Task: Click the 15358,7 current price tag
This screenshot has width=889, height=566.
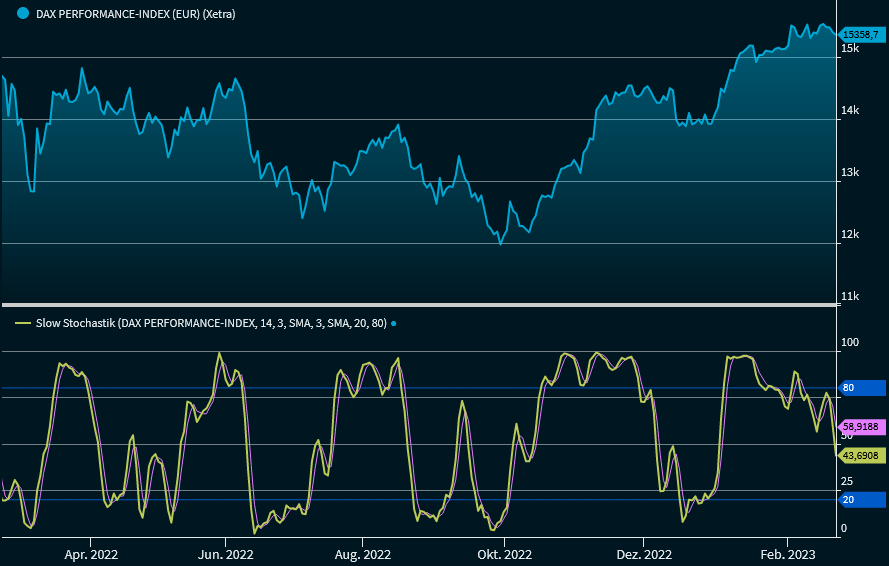Action: click(x=862, y=34)
